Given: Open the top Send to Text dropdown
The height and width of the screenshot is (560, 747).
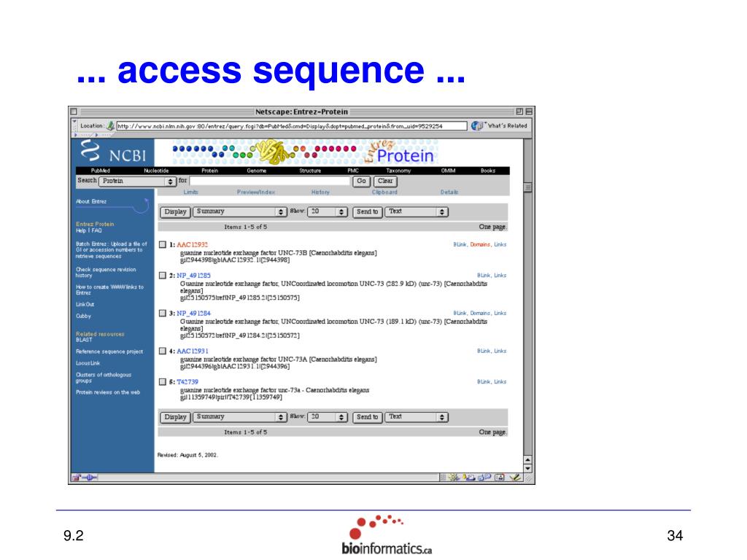Looking at the screenshot, I should 417,212.
